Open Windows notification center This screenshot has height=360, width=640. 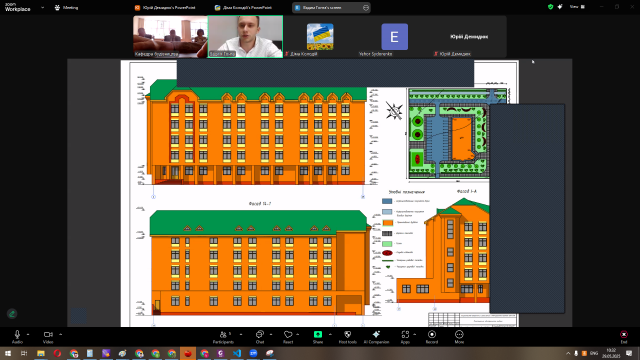pos(629,353)
